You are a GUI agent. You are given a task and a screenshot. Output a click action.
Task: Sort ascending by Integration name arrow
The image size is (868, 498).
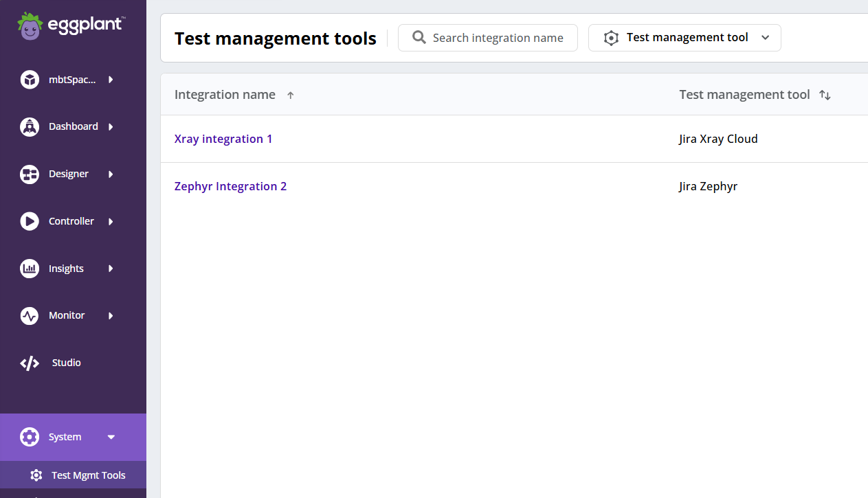tap(290, 95)
